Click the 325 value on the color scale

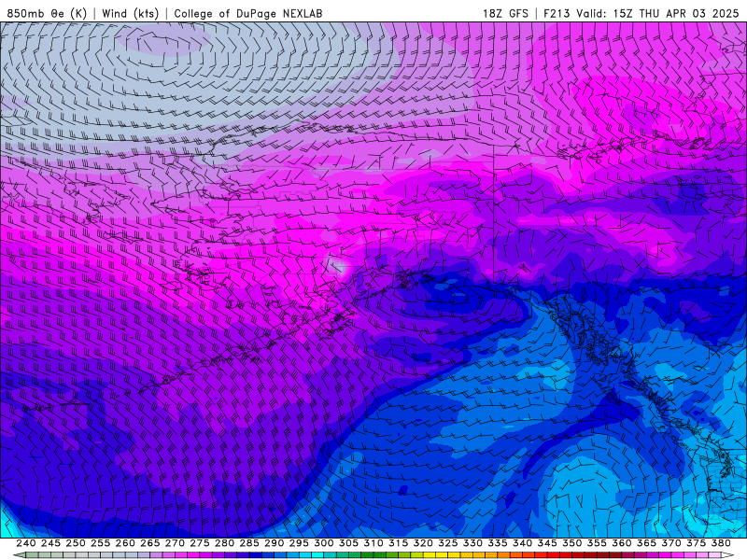[x=448, y=543]
